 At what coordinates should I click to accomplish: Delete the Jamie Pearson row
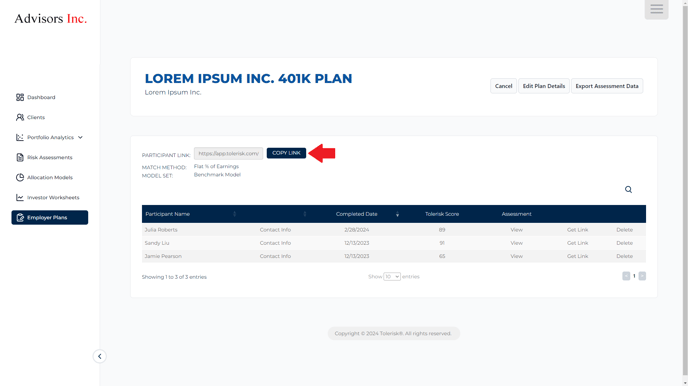tap(624, 256)
